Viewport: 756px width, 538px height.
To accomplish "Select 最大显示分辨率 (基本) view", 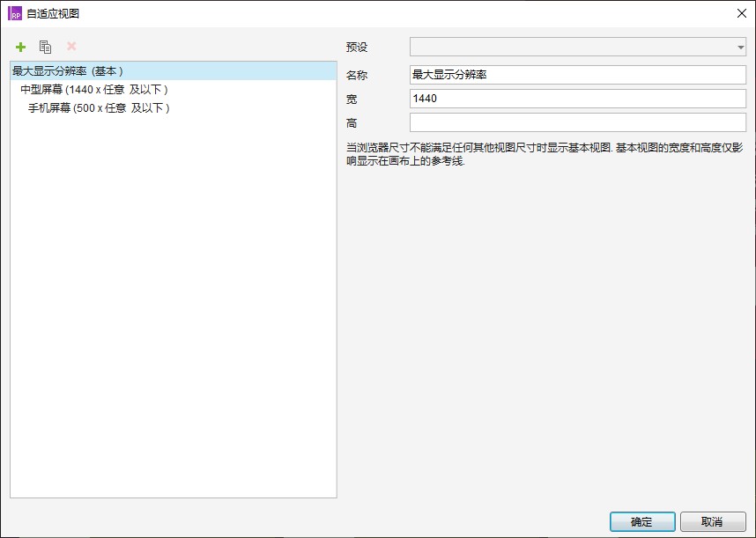I will pyautogui.click(x=173, y=71).
